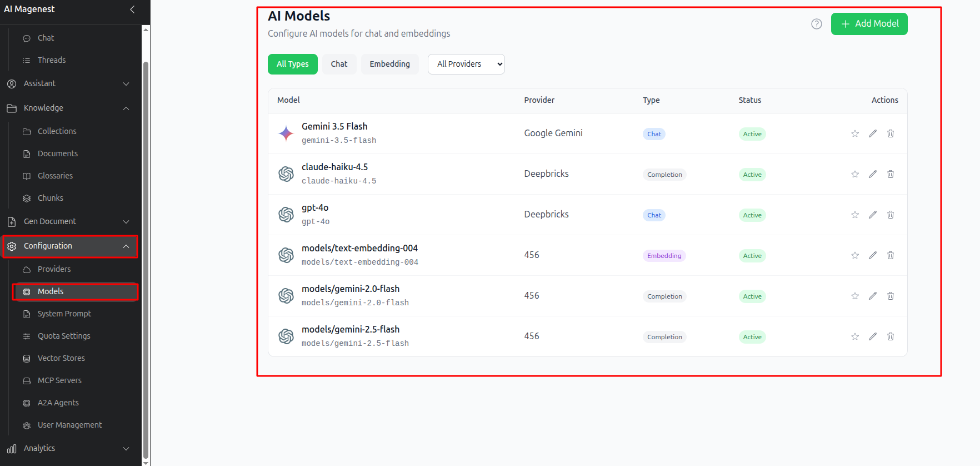The height and width of the screenshot is (466, 980).
Task: Delete the models/gemini-2.0-flash model
Action: pos(891,296)
